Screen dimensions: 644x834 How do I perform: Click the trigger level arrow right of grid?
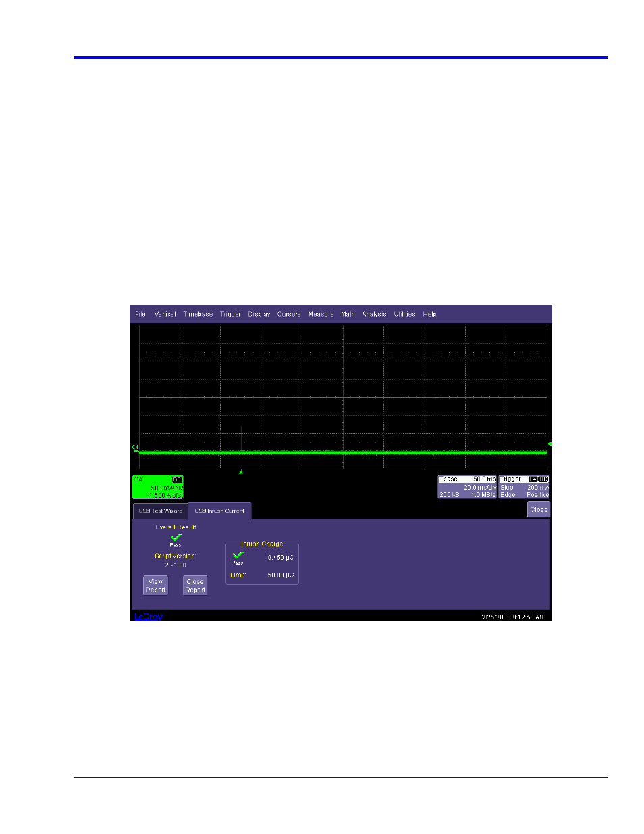(549, 444)
